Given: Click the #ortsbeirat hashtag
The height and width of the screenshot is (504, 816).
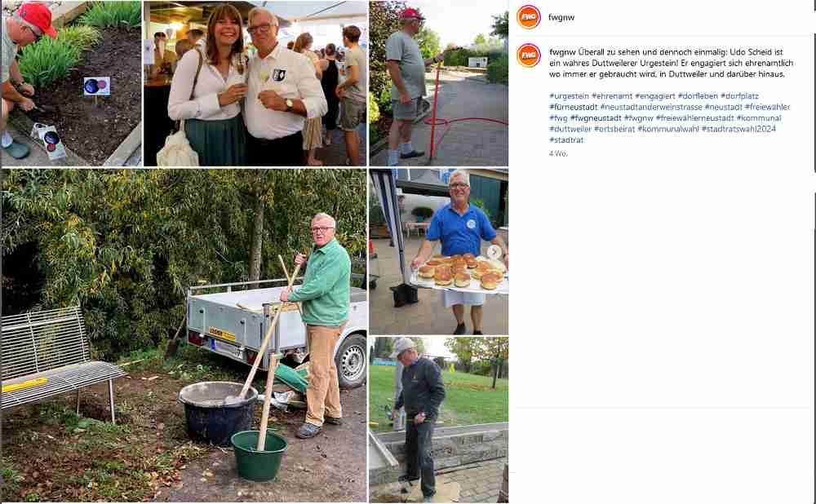Looking at the screenshot, I should [x=614, y=129].
